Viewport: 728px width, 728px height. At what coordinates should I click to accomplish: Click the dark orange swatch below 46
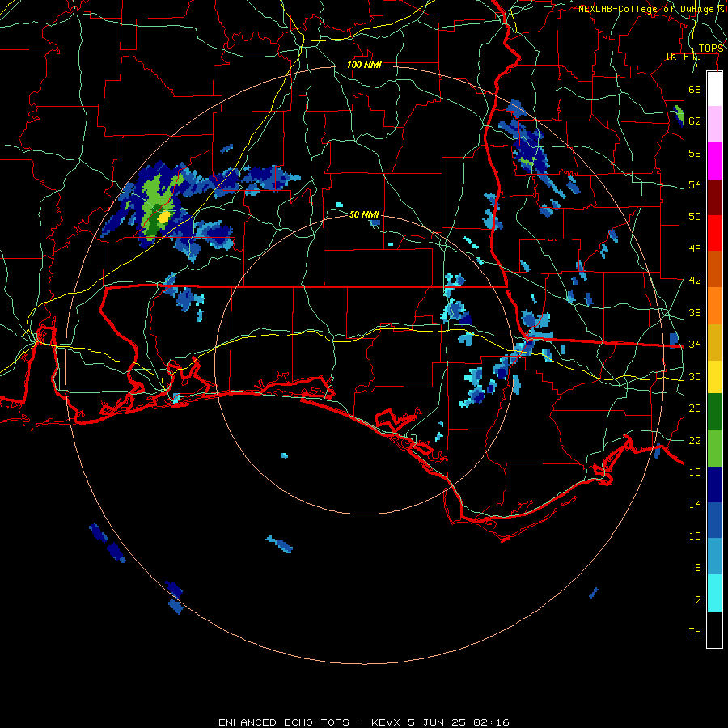point(714,269)
